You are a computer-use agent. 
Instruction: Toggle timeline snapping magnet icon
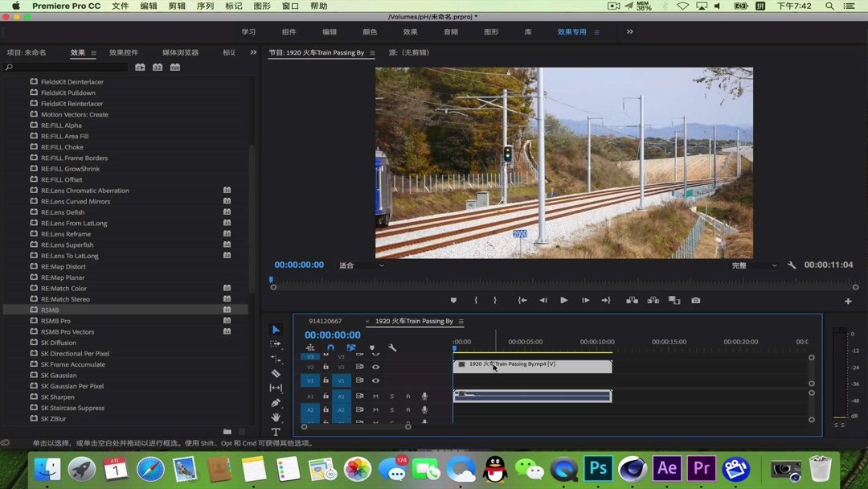click(330, 348)
